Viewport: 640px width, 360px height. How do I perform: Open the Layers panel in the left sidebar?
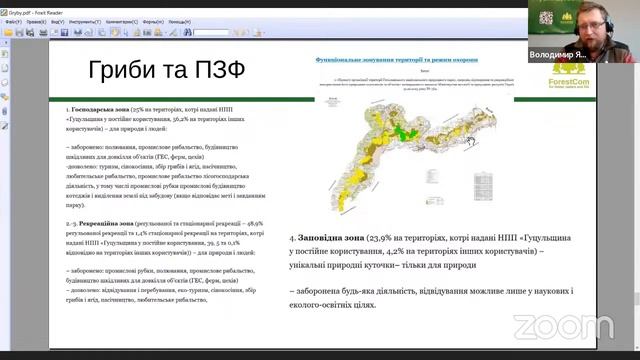tap(4, 97)
